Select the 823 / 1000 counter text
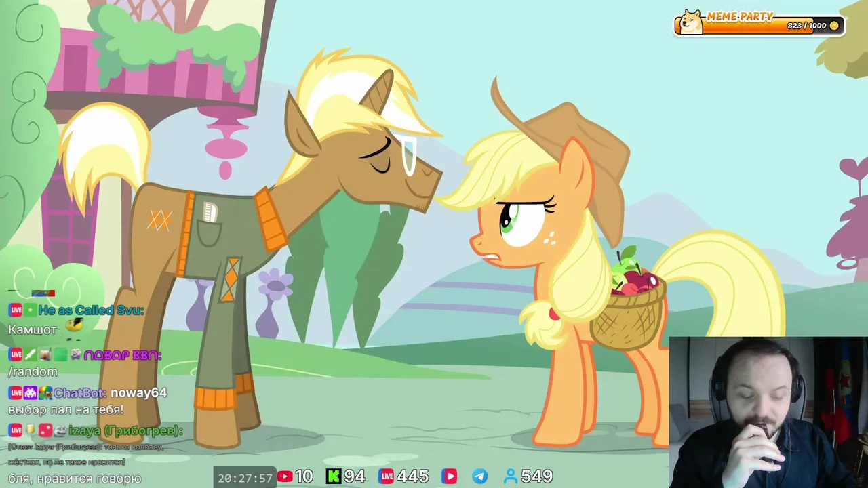This screenshot has height=488, width=868. tap(806, 26)
